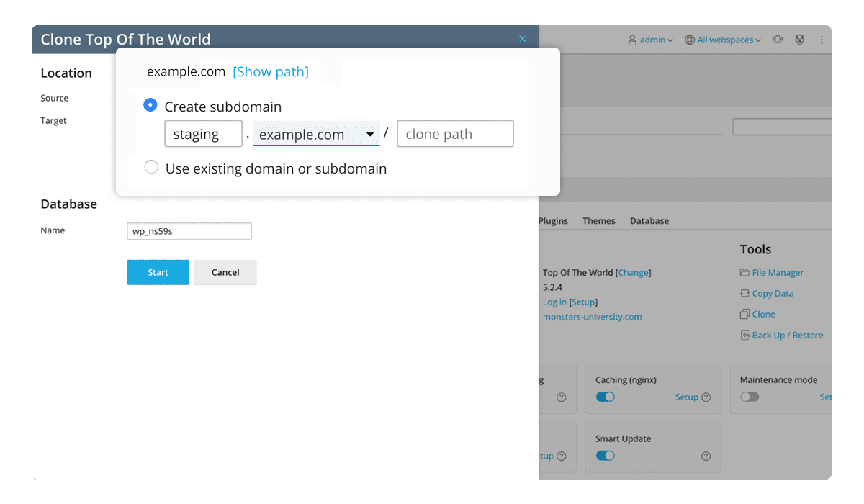Open Back Up / Restore

[782, 335]
